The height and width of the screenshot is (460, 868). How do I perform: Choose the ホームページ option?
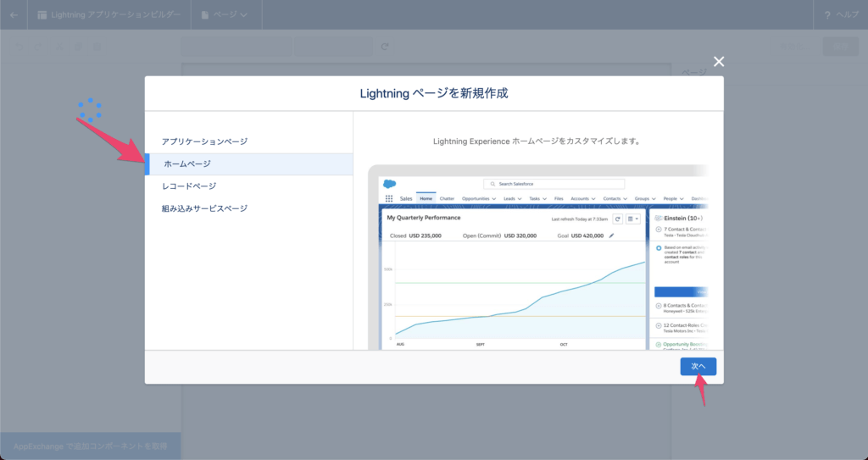187,163
